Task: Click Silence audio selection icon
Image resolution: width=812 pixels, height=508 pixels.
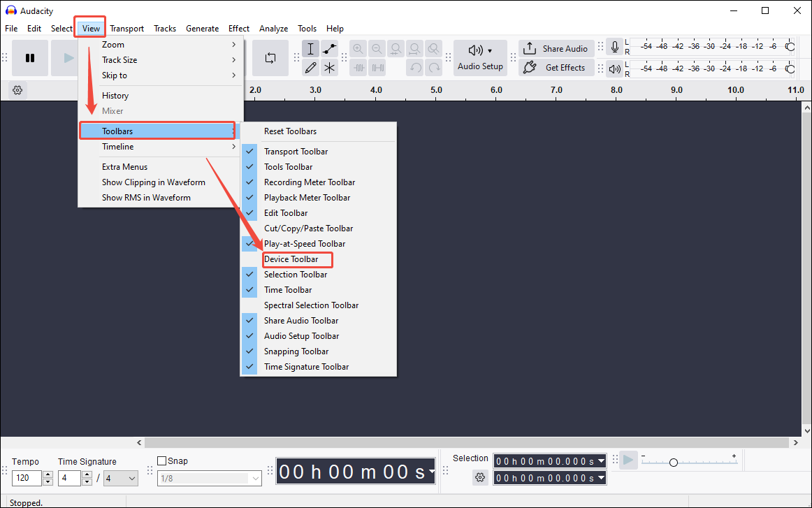Action: (377, 68)
